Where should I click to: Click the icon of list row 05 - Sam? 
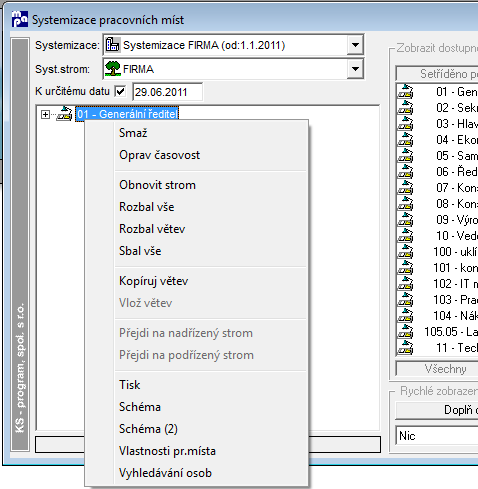click(x=405, y=156)
